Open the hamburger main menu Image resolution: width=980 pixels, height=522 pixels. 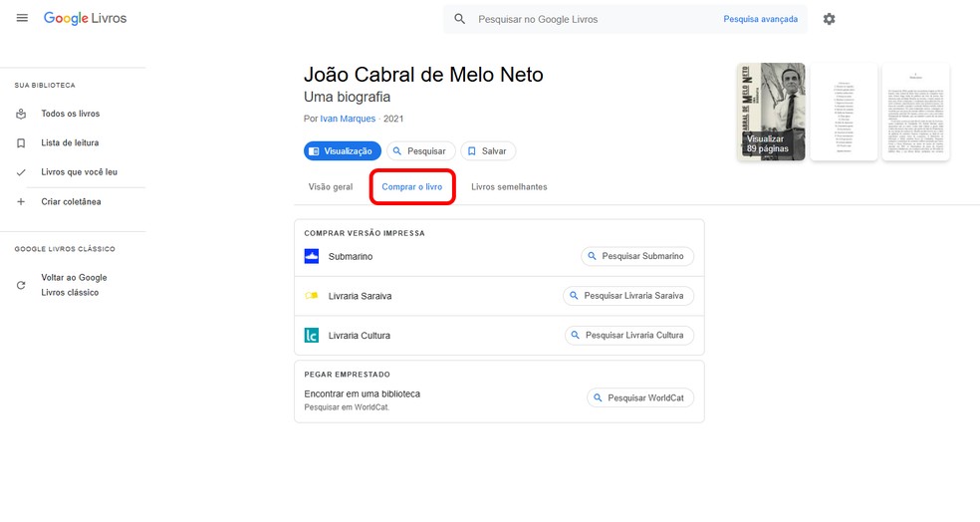22,18
